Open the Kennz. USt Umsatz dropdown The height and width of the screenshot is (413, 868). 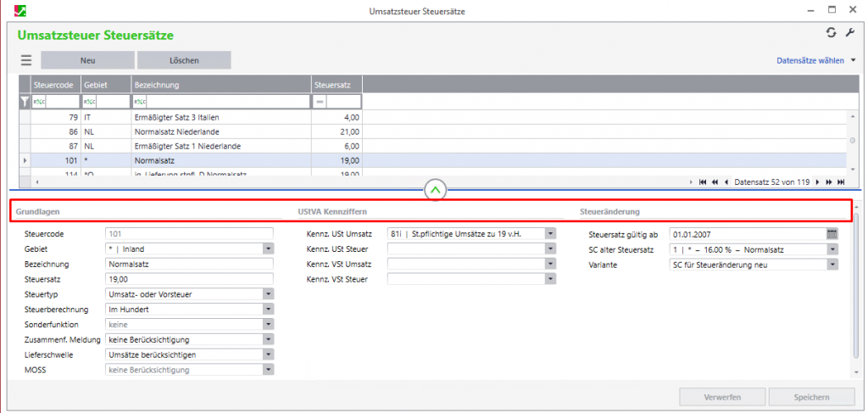click(x=550, y=233)
